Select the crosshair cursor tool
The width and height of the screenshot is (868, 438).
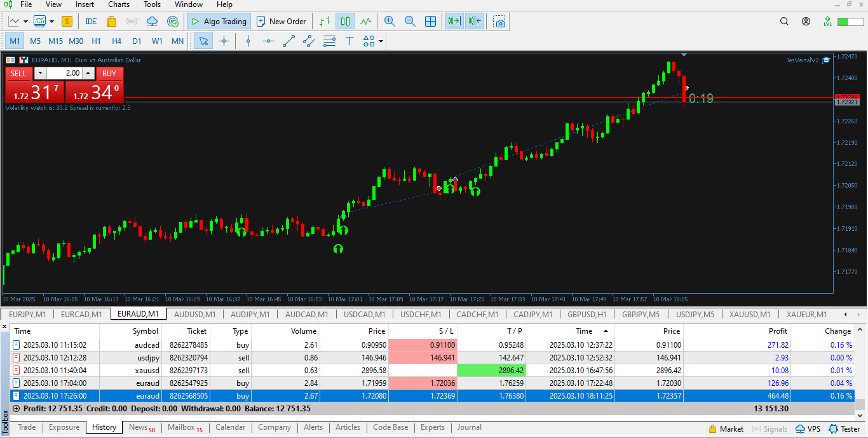[224, 41]
